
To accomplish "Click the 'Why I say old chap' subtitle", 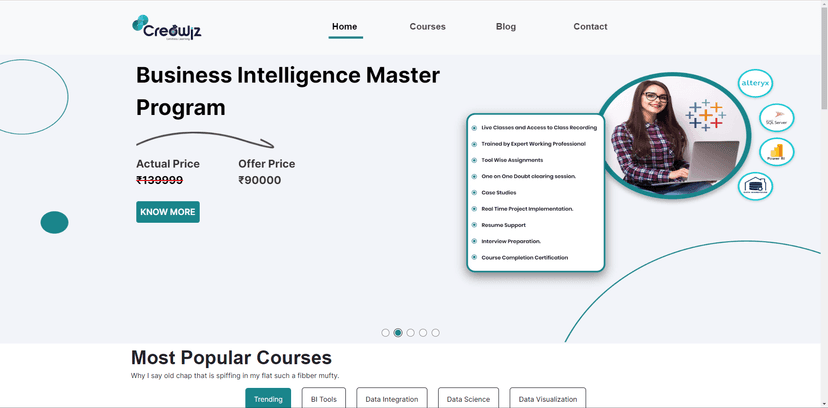I will [235, 376].
